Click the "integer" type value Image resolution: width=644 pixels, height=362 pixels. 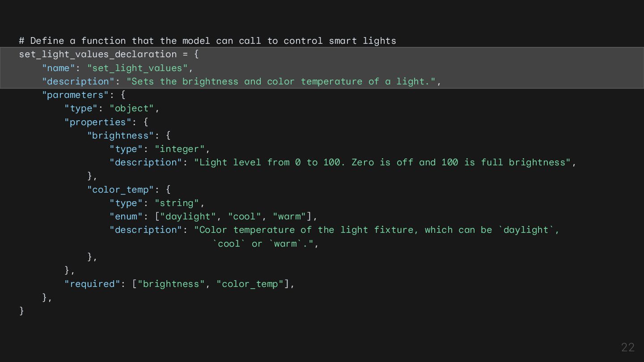pyautogui.click(x=180, y=149)
